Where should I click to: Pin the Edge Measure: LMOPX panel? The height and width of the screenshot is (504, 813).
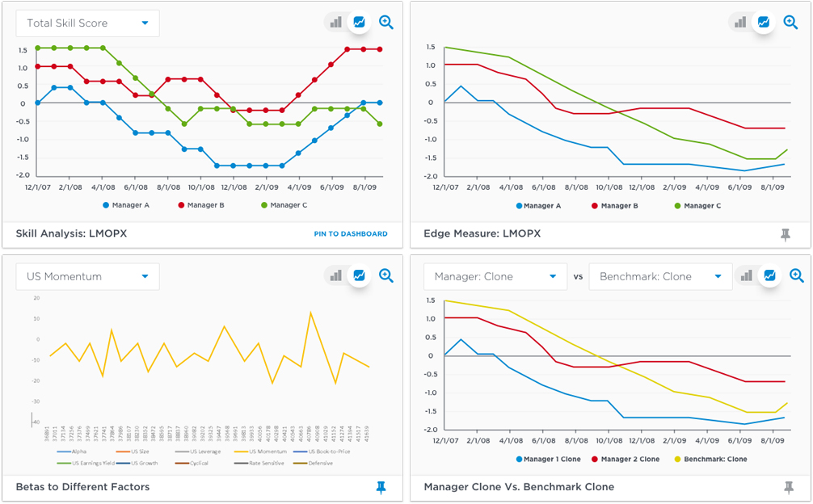(x=785, y=233)
